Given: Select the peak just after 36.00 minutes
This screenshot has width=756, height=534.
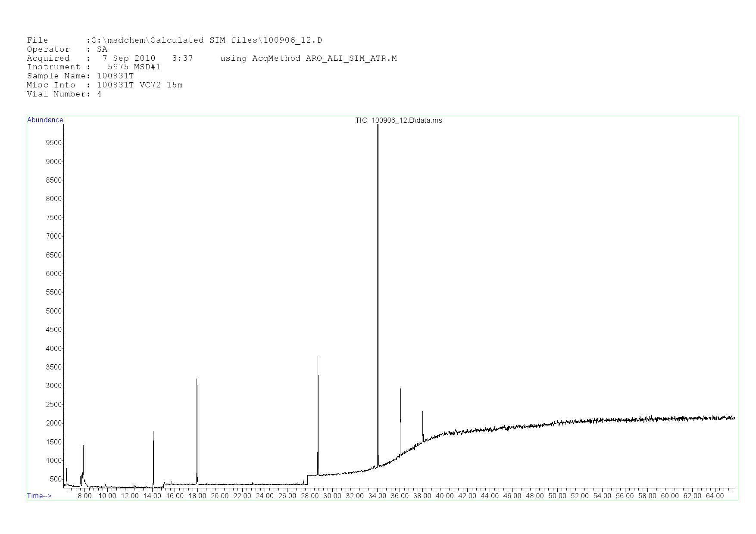Looking at the screenshot, I should point(400,390).
